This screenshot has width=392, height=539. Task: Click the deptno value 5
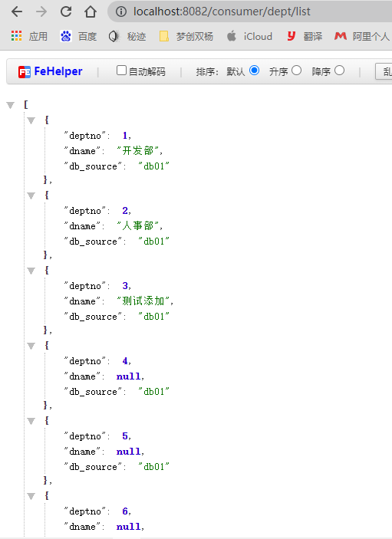coord(125,436)
